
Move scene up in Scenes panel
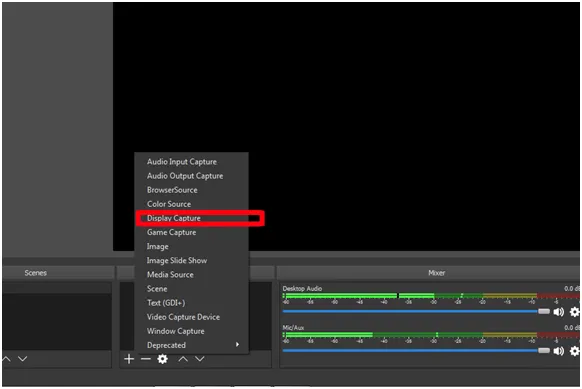click(6, 359)
